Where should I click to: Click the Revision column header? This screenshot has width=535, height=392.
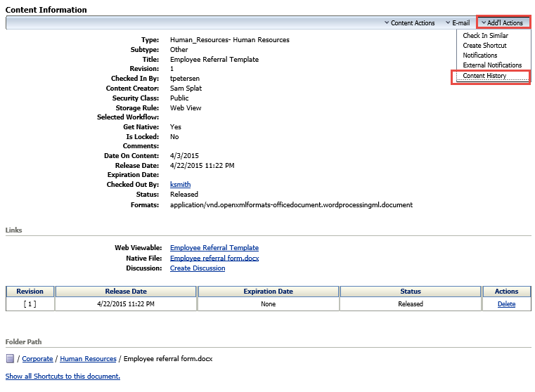(30, 292)
